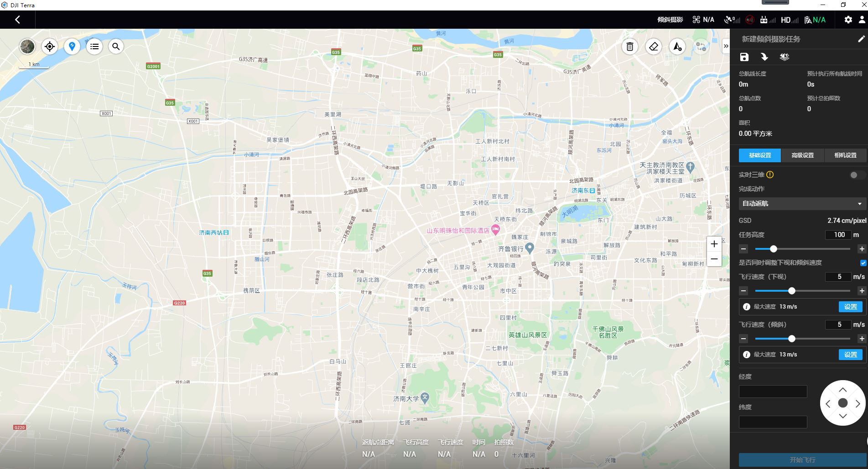Open the map search magnifier
The width and height of the screenshot is (868, 469).
click(116, 46)
